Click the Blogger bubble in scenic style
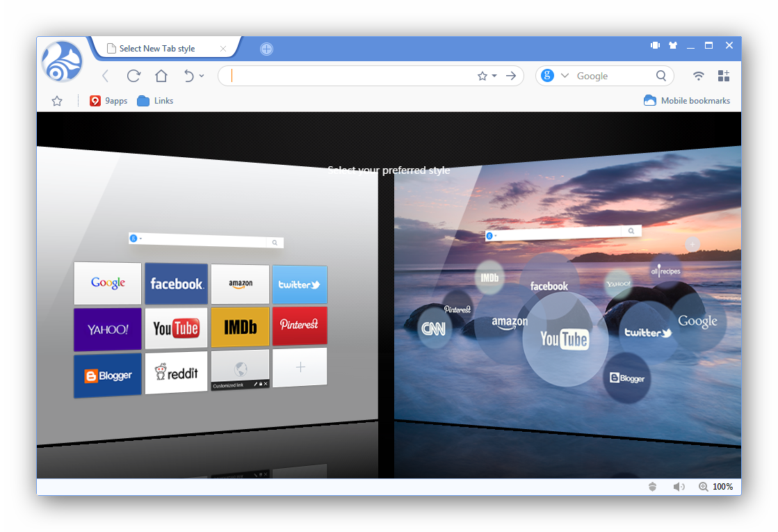778x532 pixels. [627, 378]
